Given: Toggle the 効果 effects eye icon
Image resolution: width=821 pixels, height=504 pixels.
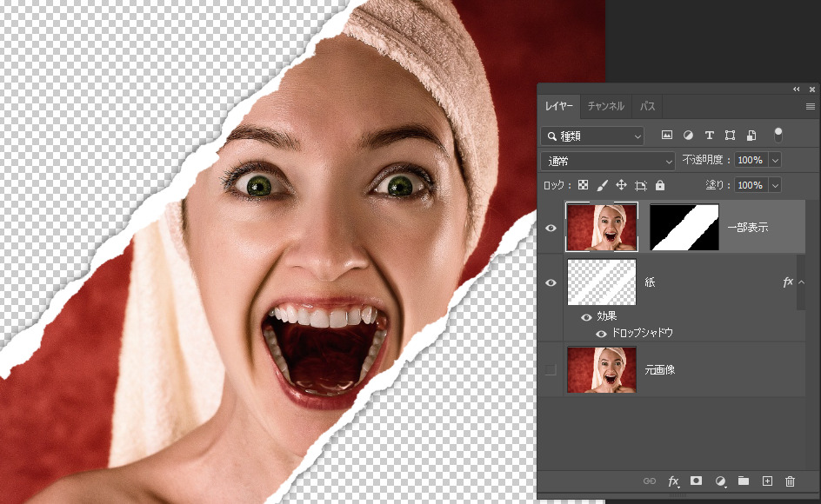Looking at the screenshot, I should tap(586, 317).
